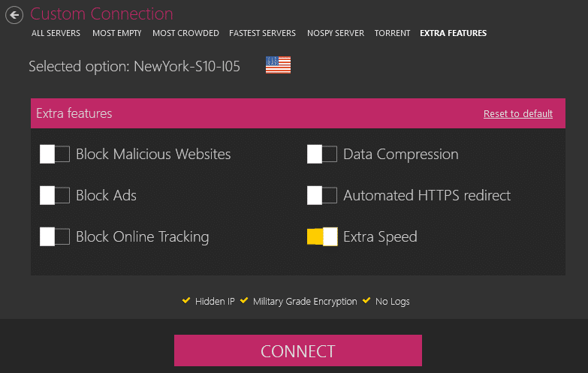The image size is (588, 373).
Task: Go back using the arrow icon
Action: [14, 15]
